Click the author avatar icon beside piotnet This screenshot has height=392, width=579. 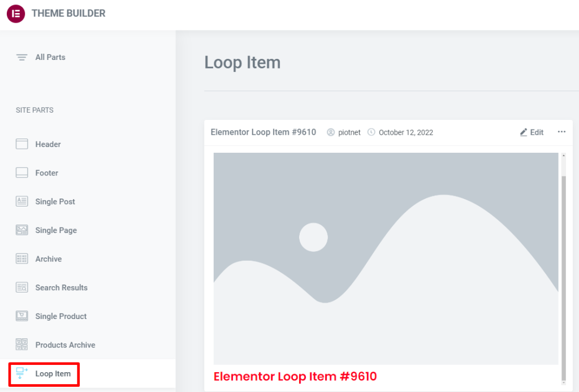330,132
